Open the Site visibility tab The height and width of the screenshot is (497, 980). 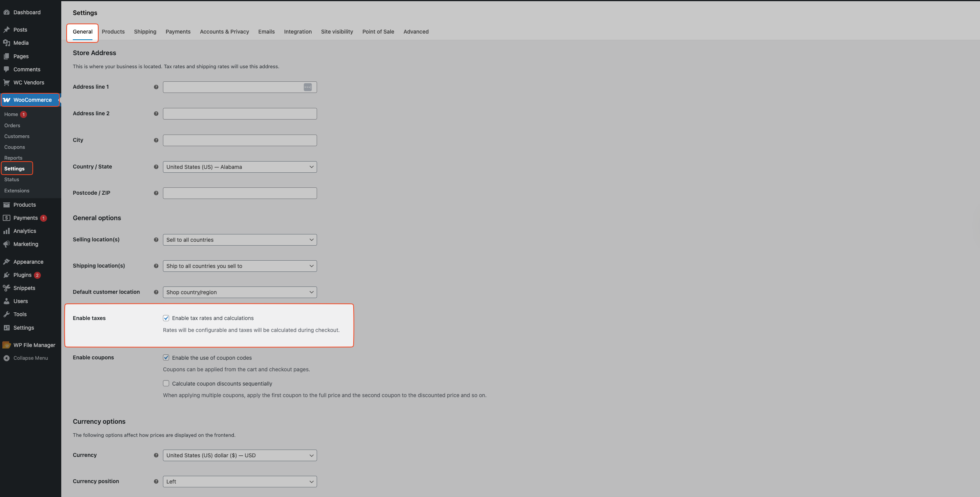click(x=337, y=32)
